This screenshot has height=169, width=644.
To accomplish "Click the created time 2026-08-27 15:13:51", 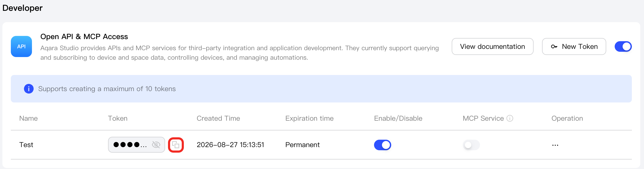I will [230, 145].
